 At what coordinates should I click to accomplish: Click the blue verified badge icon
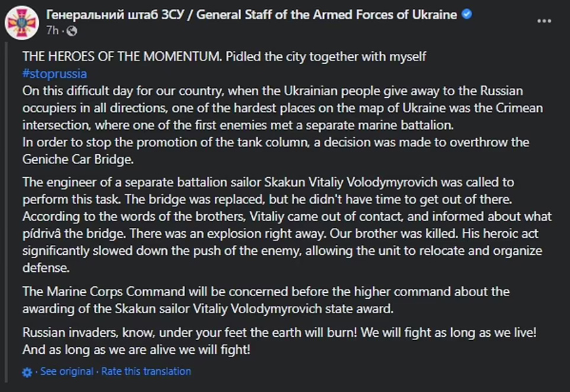coord(468,15)
